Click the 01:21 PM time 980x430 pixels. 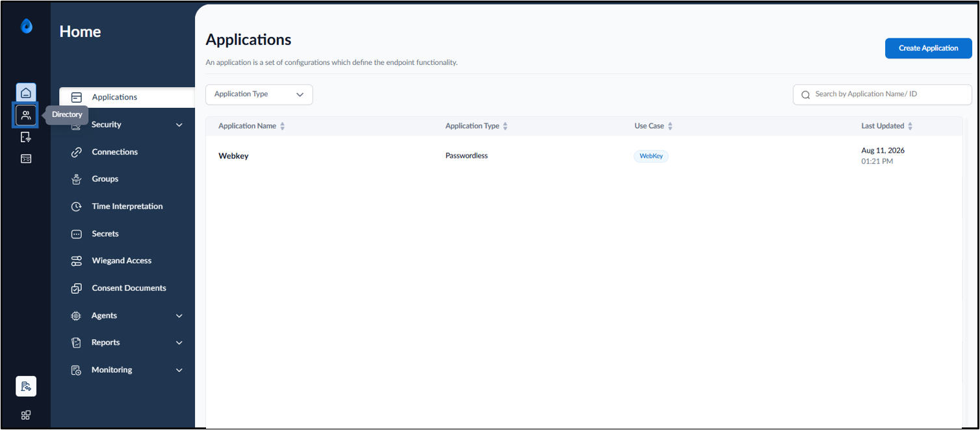click(877, 161)
